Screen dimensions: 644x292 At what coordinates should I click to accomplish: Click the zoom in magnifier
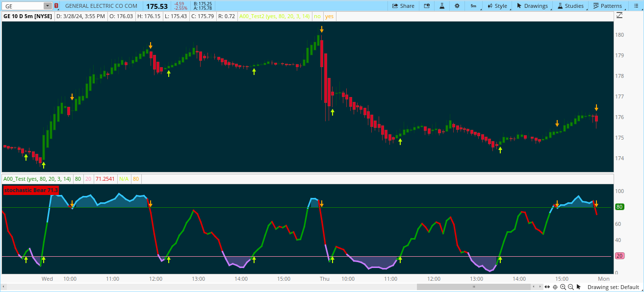click(x=563, y=287)
